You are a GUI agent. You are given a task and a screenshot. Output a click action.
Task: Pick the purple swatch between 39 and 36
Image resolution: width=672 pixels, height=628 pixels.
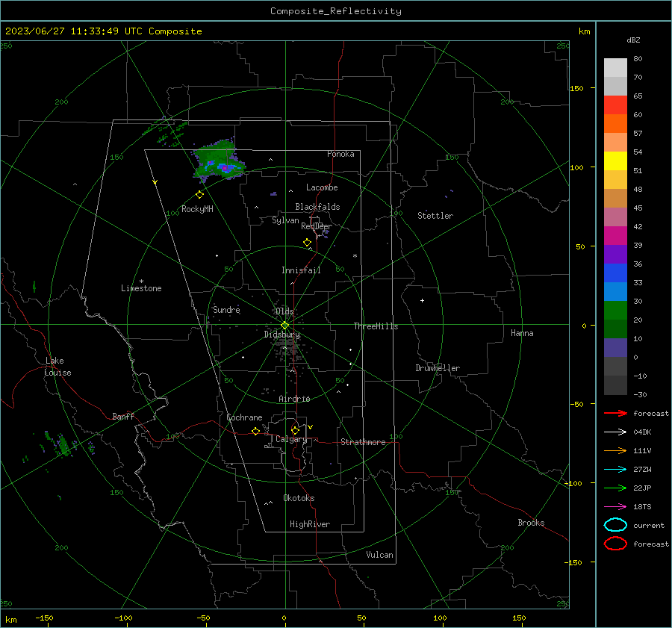pos(615,254)
